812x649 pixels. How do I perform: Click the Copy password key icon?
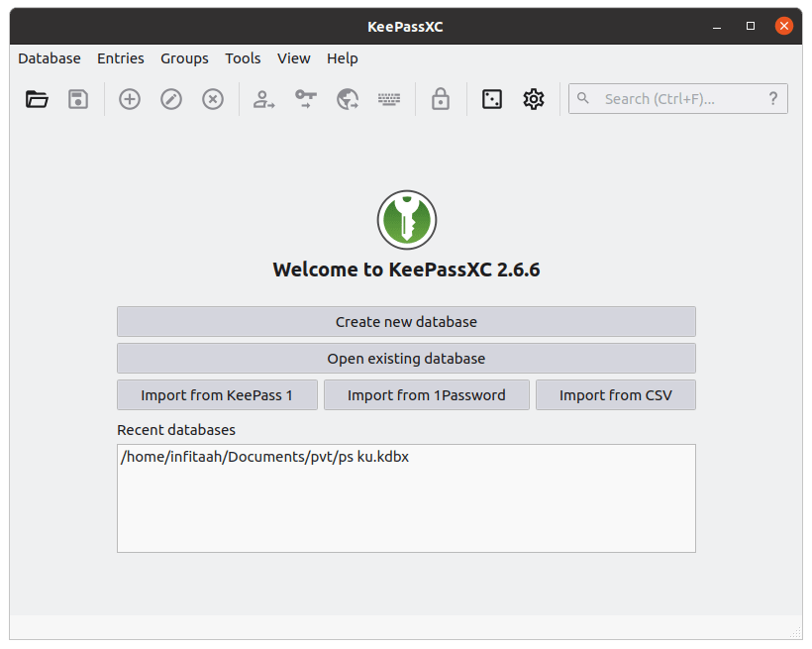pos(306,99)
